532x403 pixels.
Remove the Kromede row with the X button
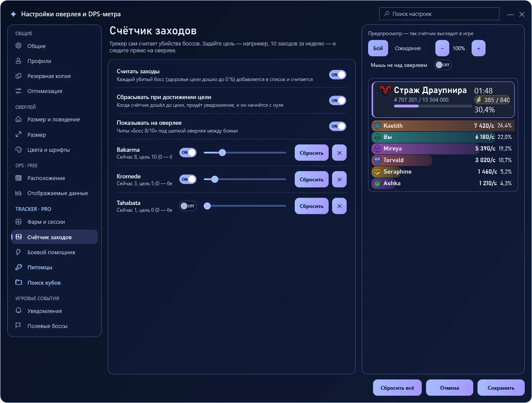pos(339,179)
